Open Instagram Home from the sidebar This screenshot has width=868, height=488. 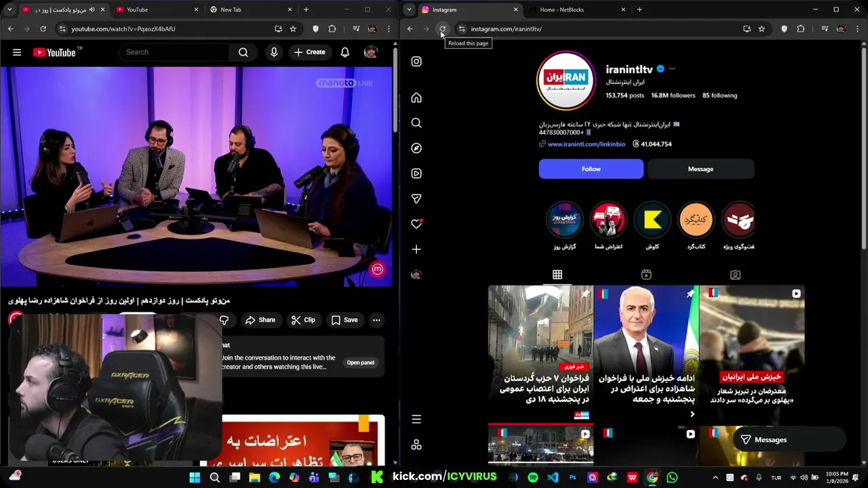click(416, 98)
